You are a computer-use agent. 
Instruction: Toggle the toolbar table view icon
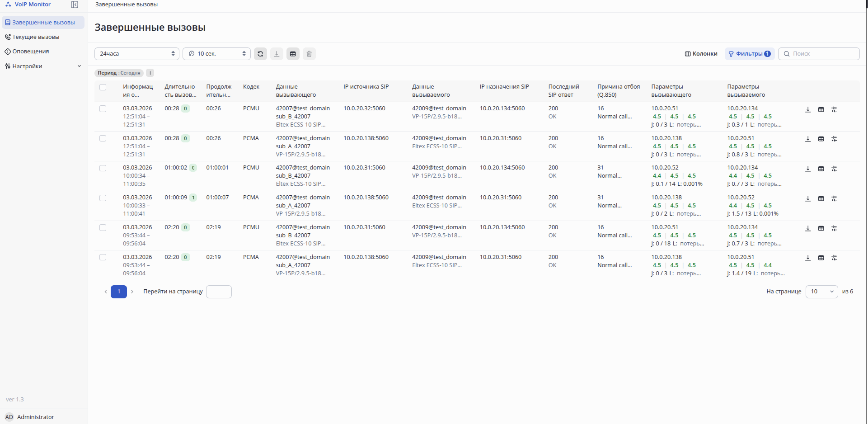coord(293,54)
